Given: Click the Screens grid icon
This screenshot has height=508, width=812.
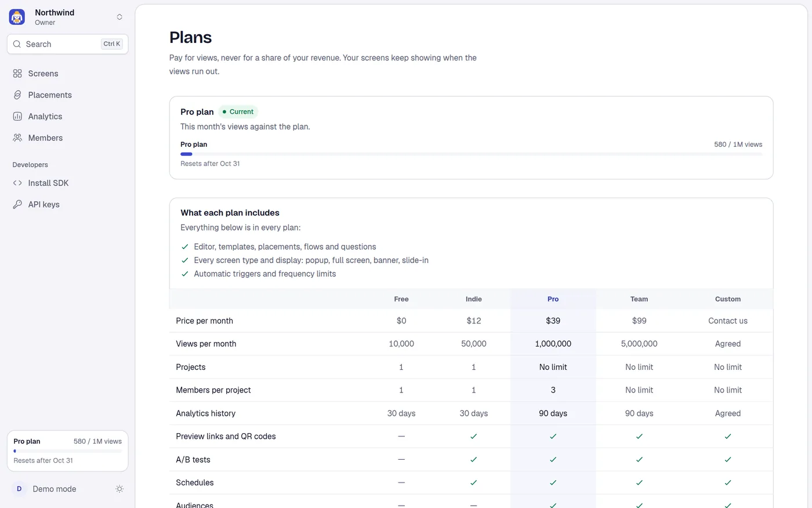Looking at the screenshot, I should [17, 74].
